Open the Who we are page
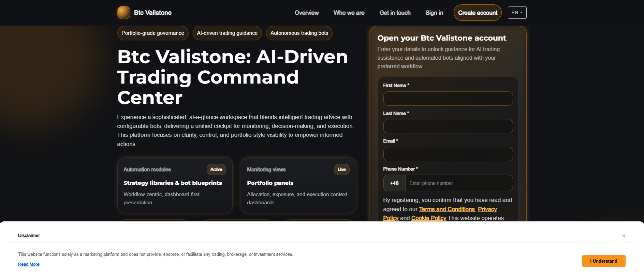Image resolution: width=644 pixels, height=279 pixels. (349, 13)
